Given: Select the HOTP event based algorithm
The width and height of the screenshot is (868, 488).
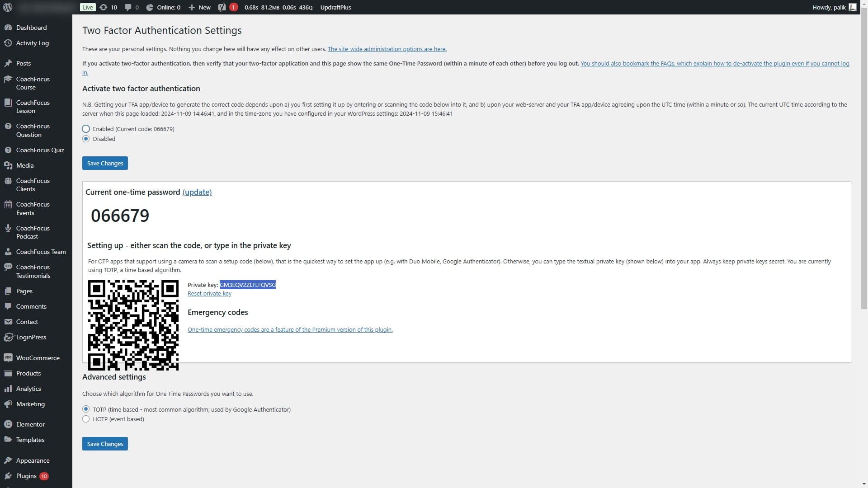Looking at the screenshot, I should [x=86, y=419].
